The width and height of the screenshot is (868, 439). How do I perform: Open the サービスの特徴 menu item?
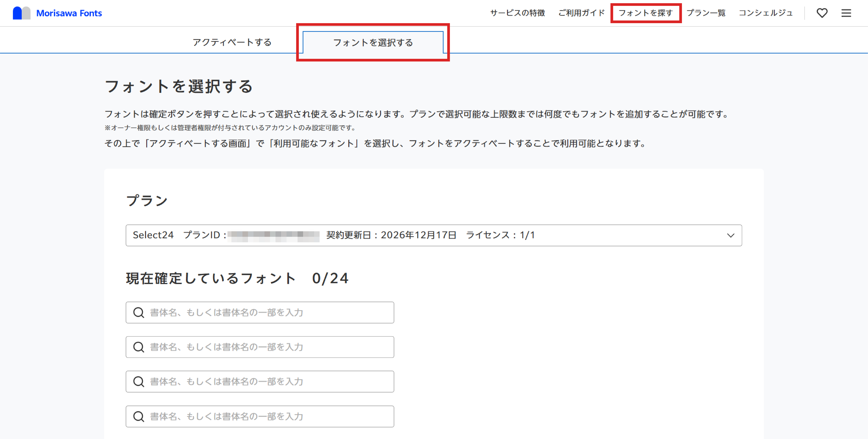tap(518, 13)
